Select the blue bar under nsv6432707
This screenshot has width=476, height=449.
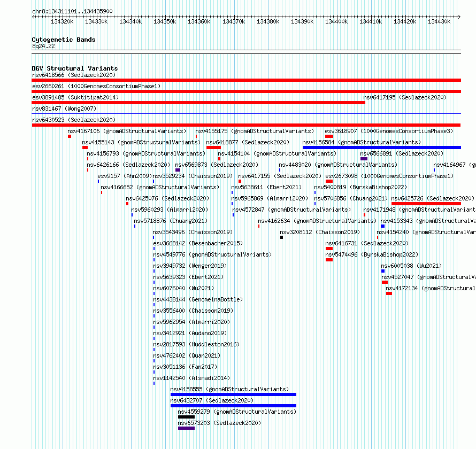coord(233,406)
